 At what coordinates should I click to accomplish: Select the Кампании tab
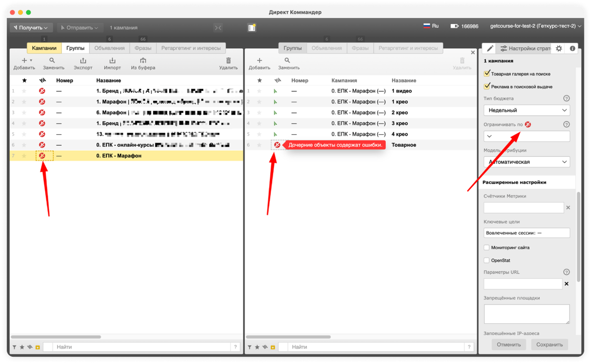click(x=44, y=48)
